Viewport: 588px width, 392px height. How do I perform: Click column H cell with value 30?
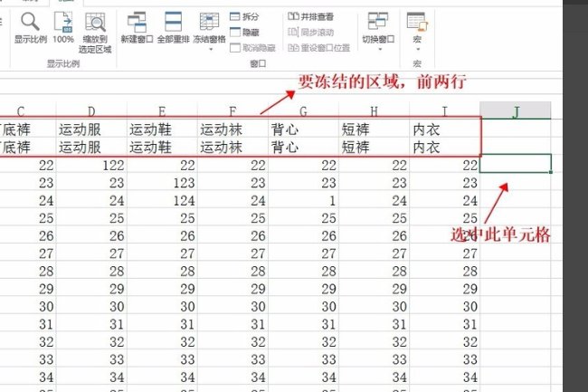(x=374, y=306)
